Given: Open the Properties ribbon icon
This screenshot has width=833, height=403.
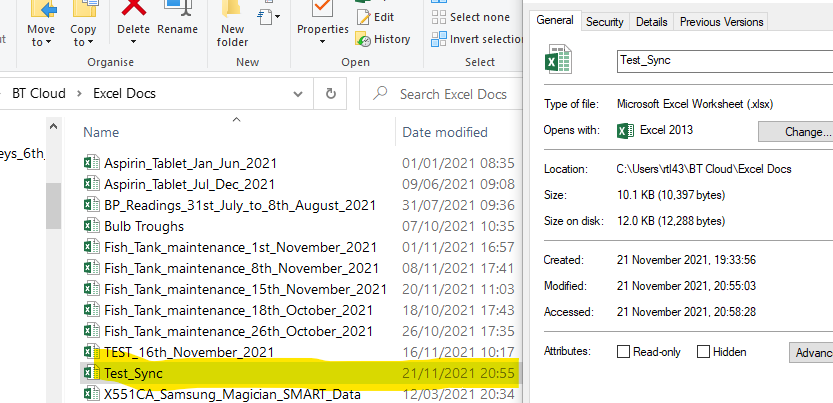Looking at the screenshot, I should pos(322,10).
